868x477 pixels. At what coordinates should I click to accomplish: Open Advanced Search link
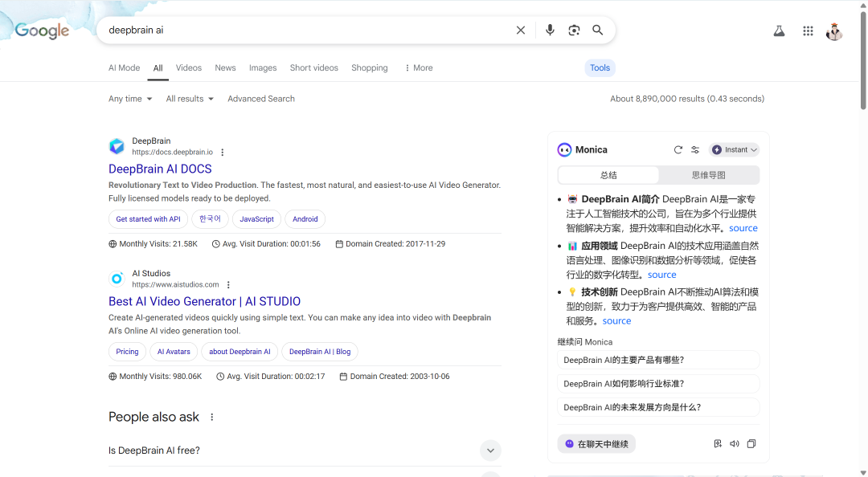[261, 99]
